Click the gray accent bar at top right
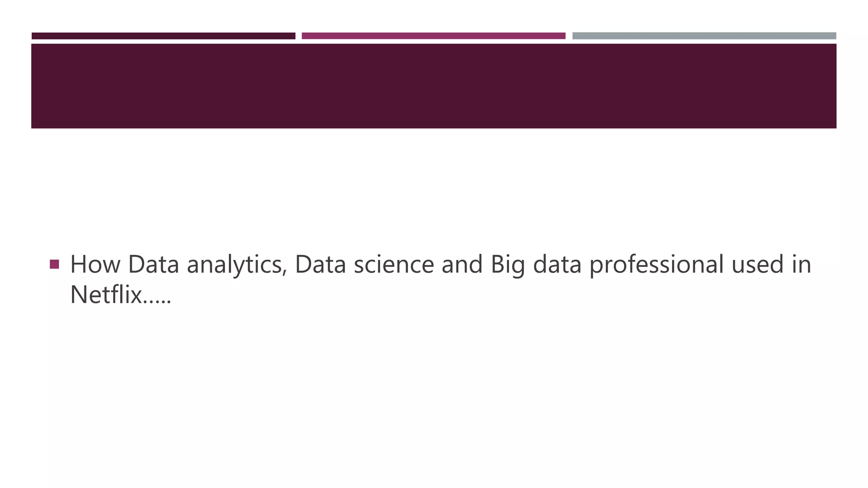The width and height of the screenshot is (868, 488). (704, 36)
